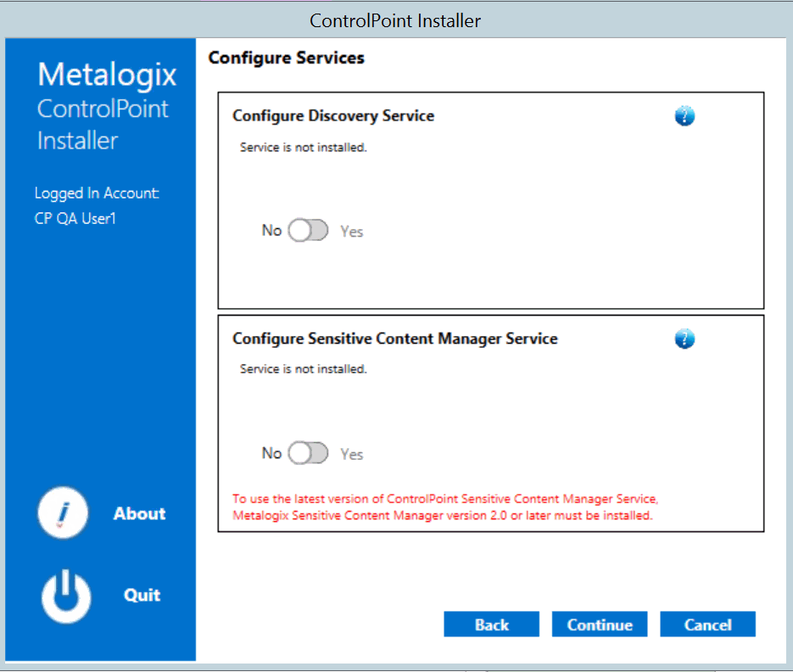Click the About info icon
This screenshot has width=793, height=672.
tap(63, 512)
